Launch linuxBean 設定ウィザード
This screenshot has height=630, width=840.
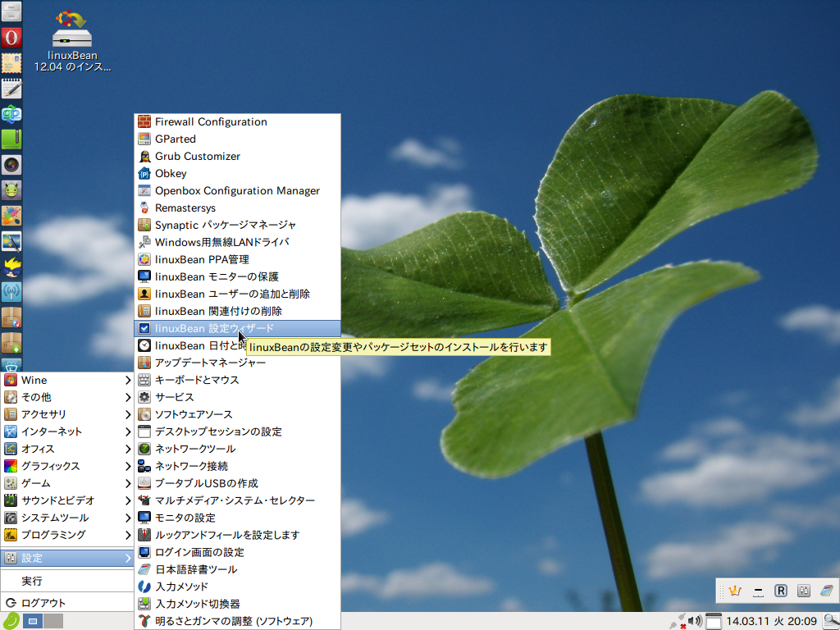tap(237, 328)
